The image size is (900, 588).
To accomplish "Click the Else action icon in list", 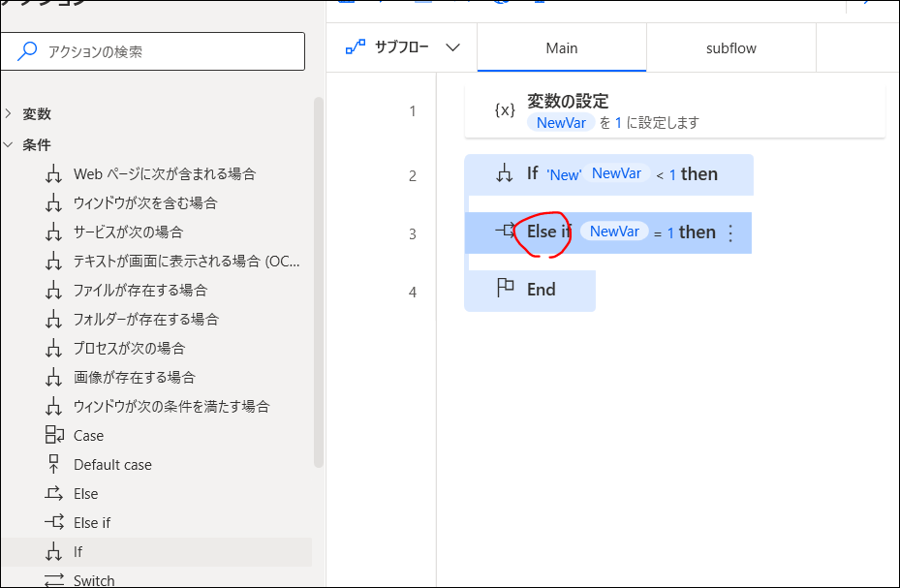I will (54, 493).
